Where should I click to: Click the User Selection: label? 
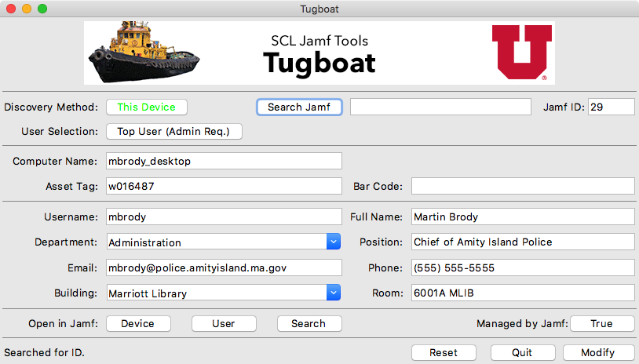tap(60, 132)
